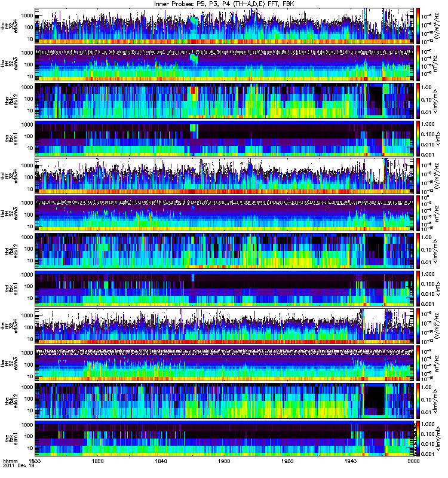The width and height of the screenshot is (448, 478).
Task: Select the "tha fbk edc12" panel label
Action: (x=11, y=100)
